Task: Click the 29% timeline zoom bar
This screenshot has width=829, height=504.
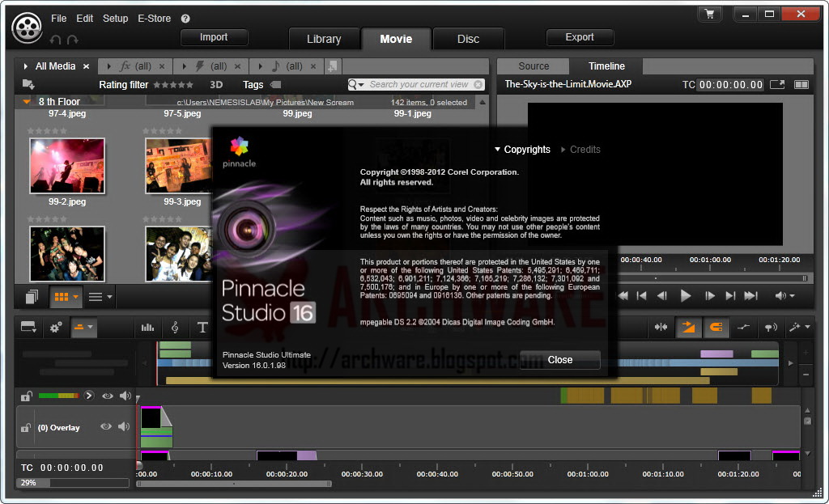Action: coord(74,483)
